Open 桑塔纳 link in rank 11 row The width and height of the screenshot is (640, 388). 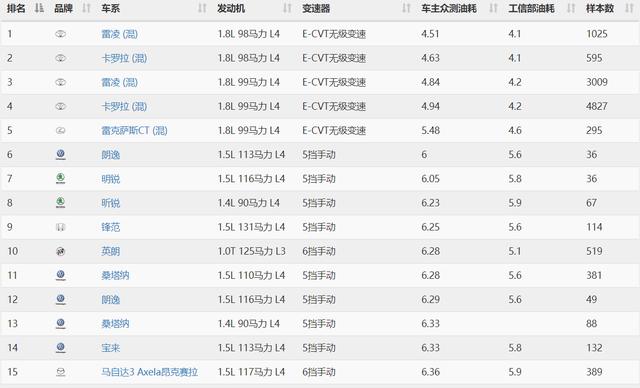(115, 275)
